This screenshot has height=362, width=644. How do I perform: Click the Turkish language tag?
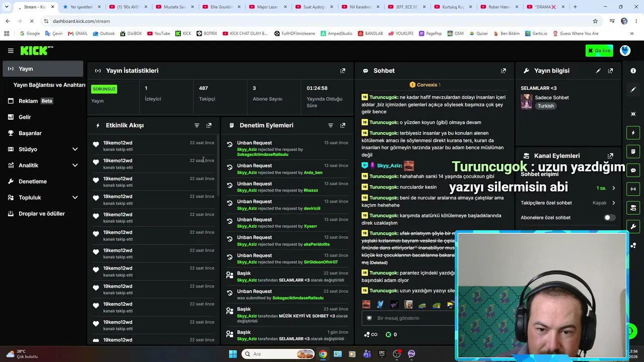545,106
